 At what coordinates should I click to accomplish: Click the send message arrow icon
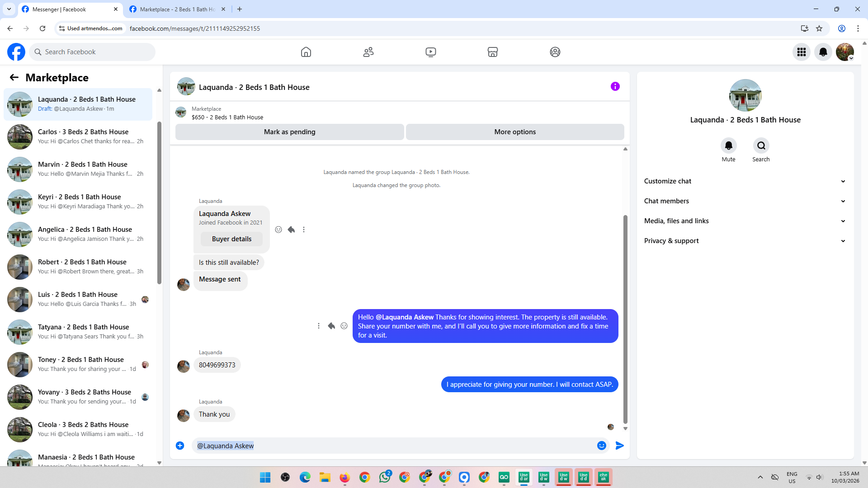point(620,446)
